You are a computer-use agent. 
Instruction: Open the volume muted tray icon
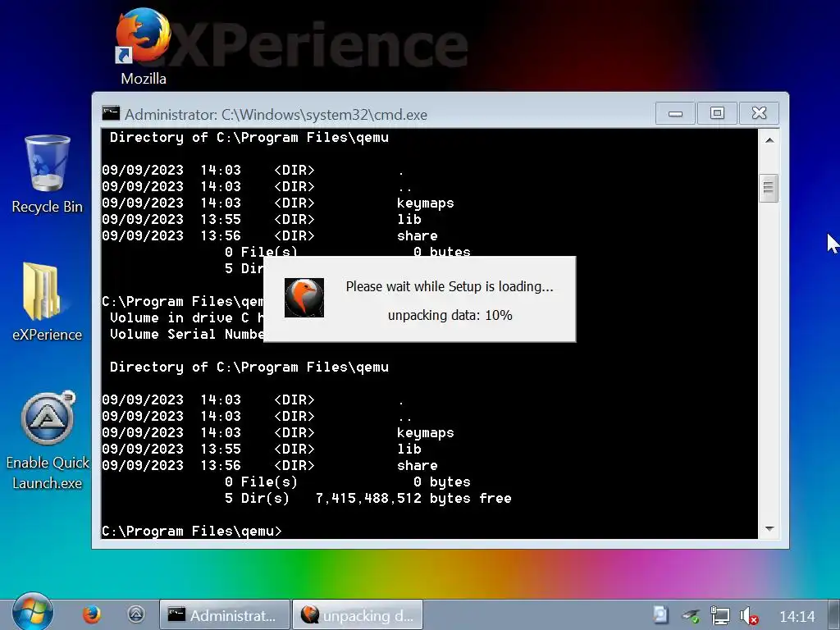(748, 616)
